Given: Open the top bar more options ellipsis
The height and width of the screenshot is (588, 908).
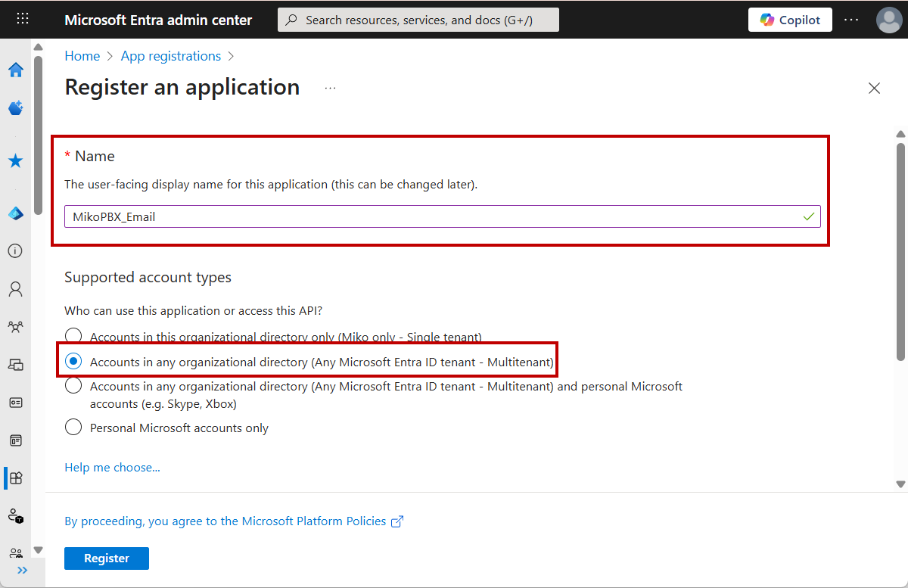Looking at the screenshot, I should tap(851, 20).
